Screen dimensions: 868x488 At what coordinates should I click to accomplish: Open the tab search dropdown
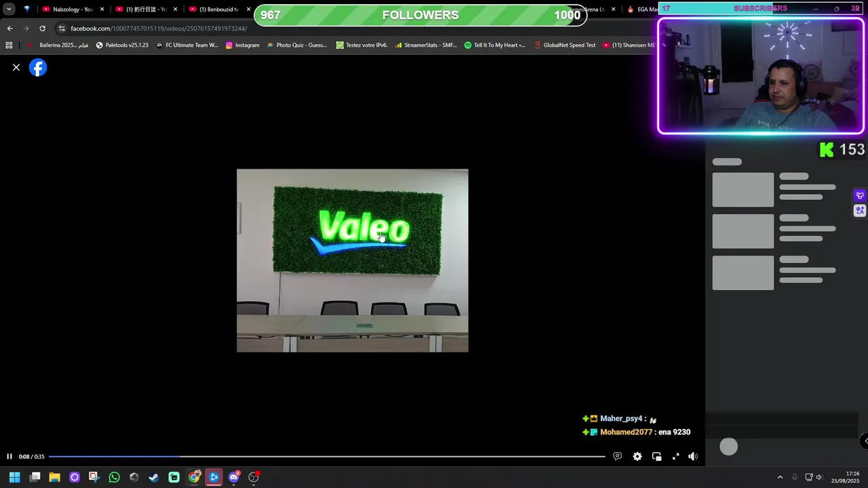(9, 9)
